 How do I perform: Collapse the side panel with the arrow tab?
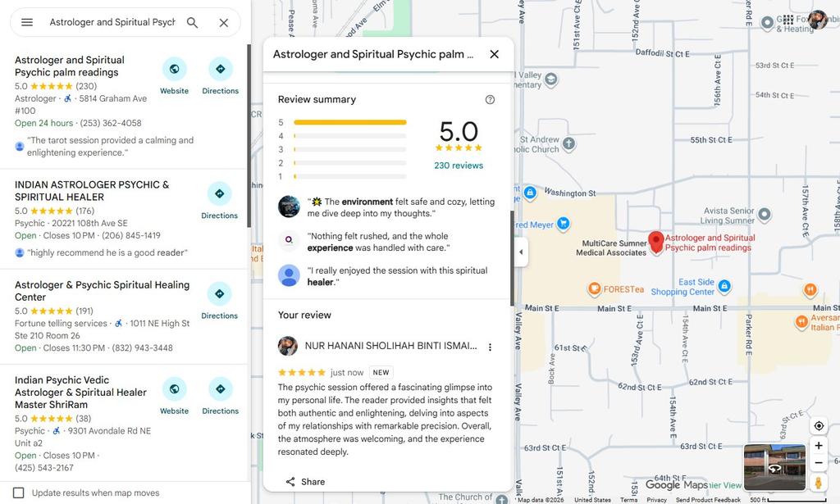tap(521, 252)
